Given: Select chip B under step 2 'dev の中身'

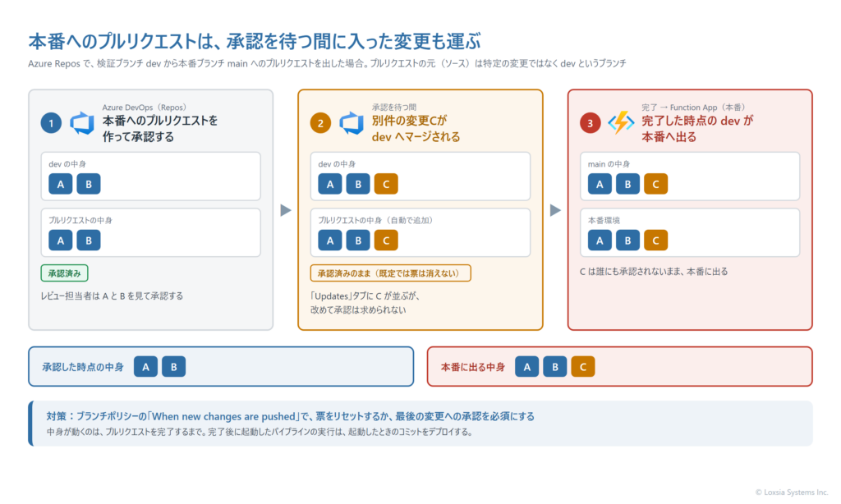Looking at the screenshot, I should [358, 184].
